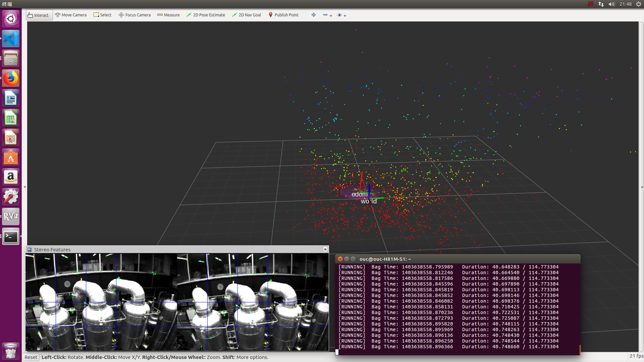Expand the left collapsed Displays panel
644x362 pixels.
24,187
